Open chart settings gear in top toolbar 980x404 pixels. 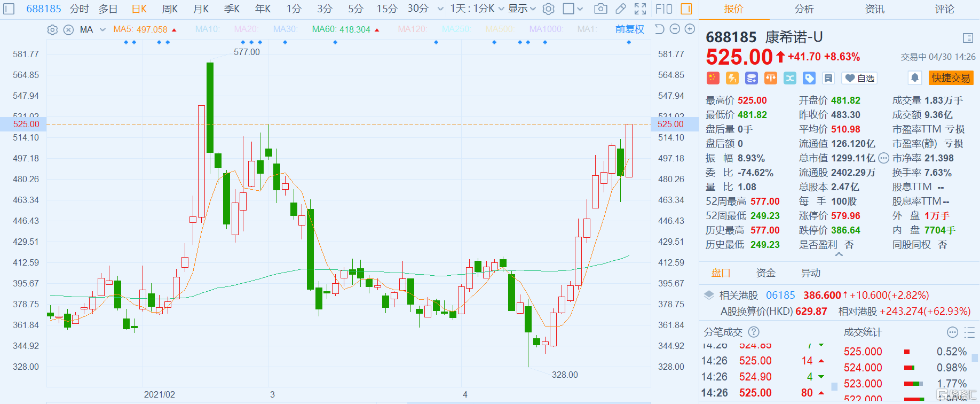[548, 9]
